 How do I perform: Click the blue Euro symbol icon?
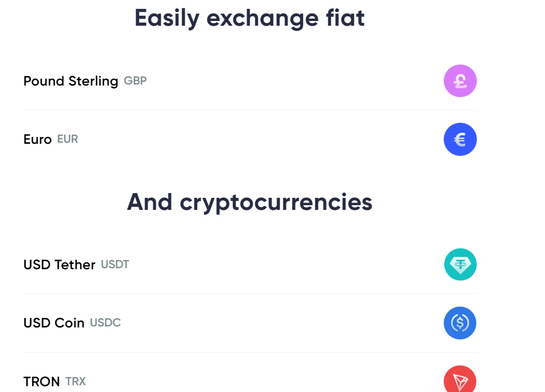tap(460, 139)
